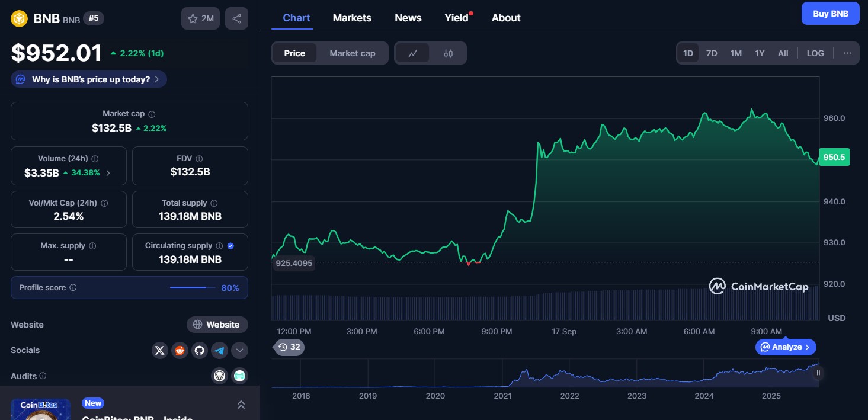
Task: Click the 950.5 current price label
Action: click(834, 157)
